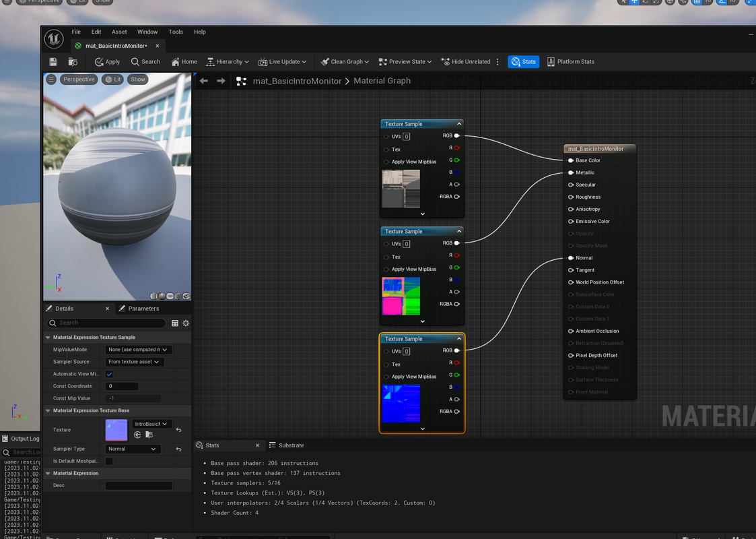756x539 pixels.
Task: Open Sampler Type Normal dropdown
Action: [x=133, y=449]
